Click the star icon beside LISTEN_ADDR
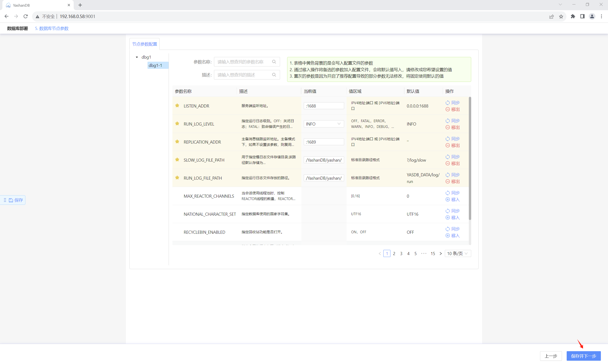Viewport: 608px width, 364px height. point(177,105)
